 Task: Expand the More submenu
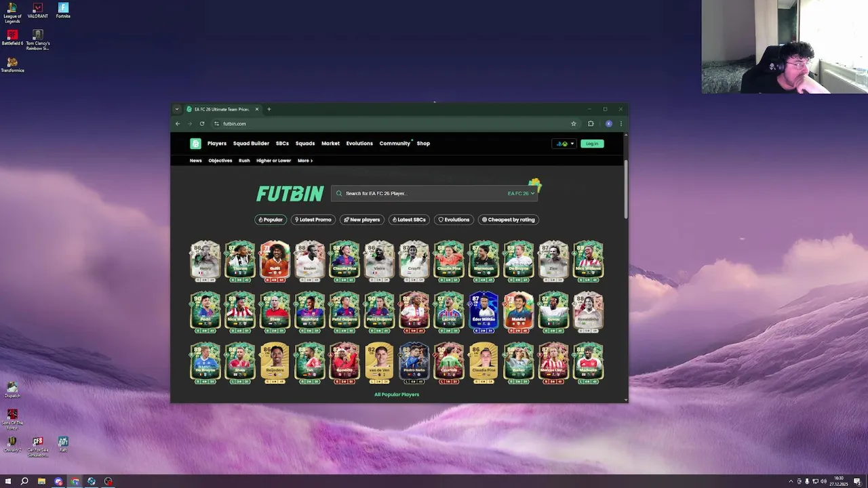tap(305, 161)
